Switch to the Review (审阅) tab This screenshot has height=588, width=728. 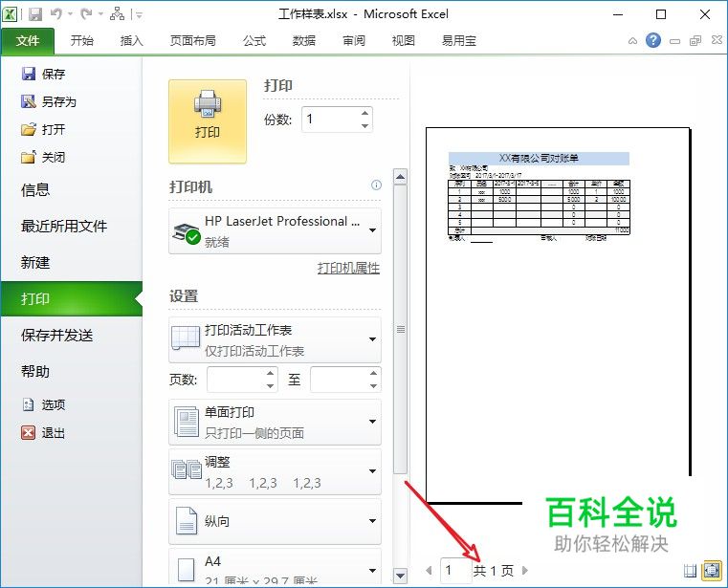354,41
